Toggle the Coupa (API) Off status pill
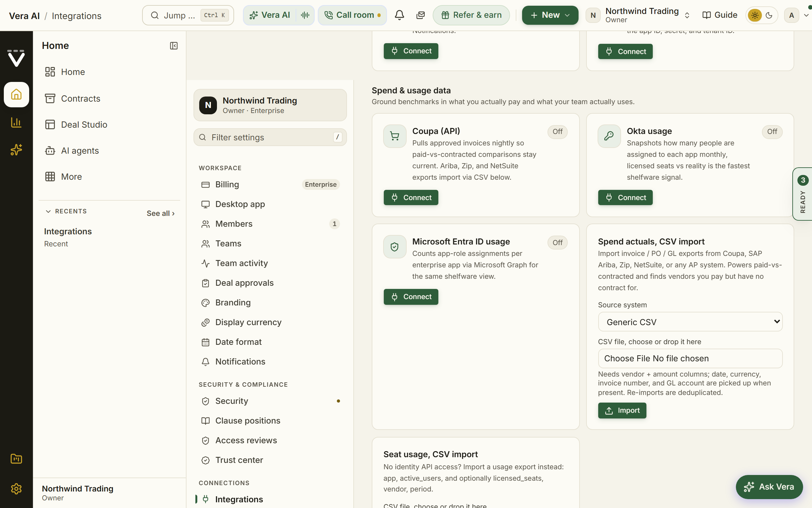 coord(557,132)
